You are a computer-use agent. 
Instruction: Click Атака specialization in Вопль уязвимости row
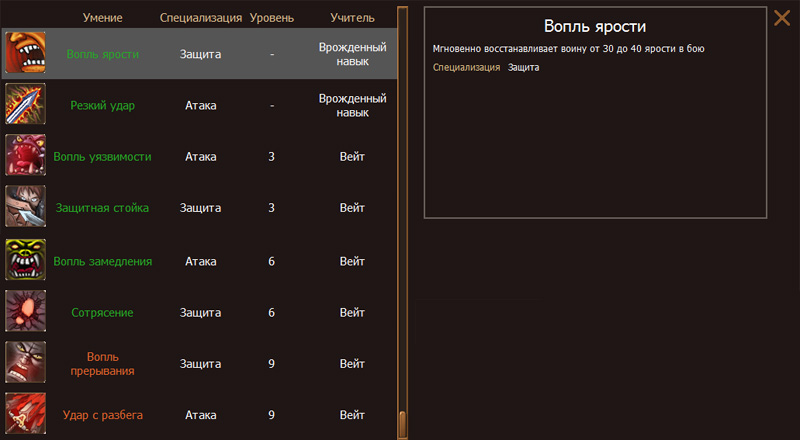pos(201,157)
